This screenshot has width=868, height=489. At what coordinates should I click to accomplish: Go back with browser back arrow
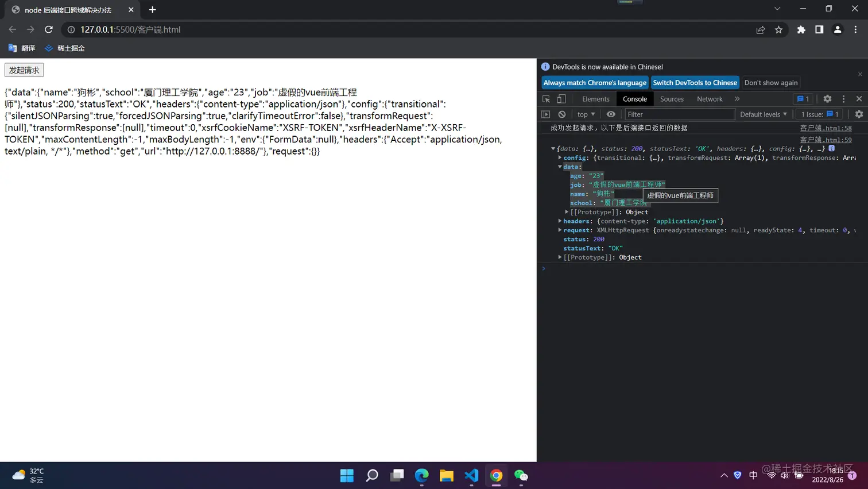click(x=13, y=29)
